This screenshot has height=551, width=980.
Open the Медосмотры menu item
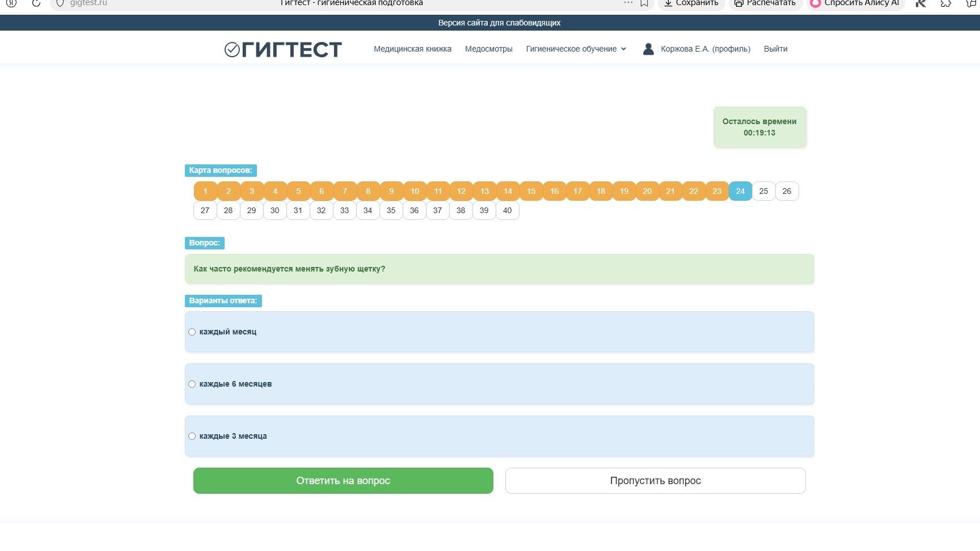pyautogui.click(x=488, y=49)
